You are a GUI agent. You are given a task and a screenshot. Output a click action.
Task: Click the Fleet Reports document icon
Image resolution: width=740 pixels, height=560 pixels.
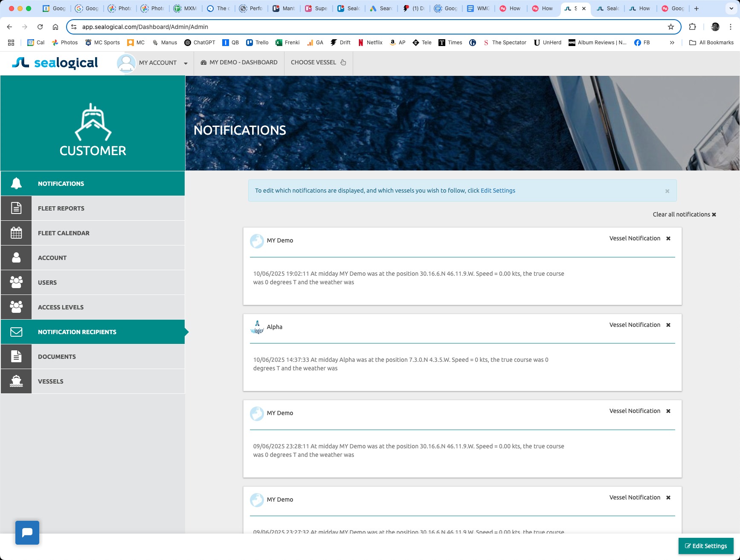16,208
